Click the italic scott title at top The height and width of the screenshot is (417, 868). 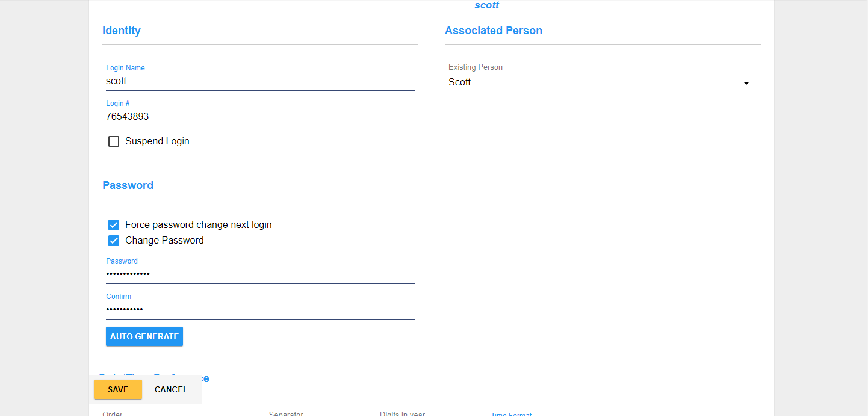pos(486,5)
